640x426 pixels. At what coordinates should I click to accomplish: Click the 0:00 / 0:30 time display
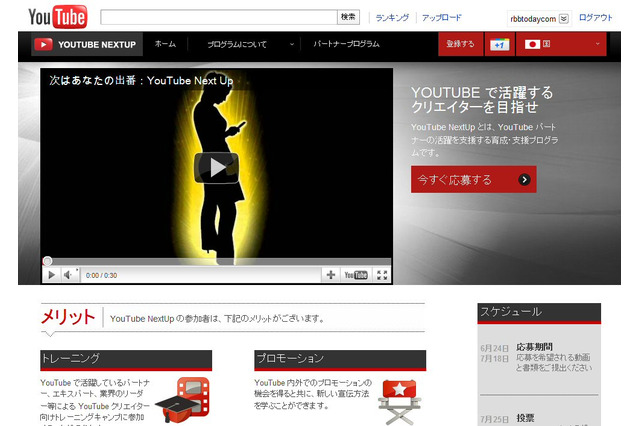coord(101,275)
